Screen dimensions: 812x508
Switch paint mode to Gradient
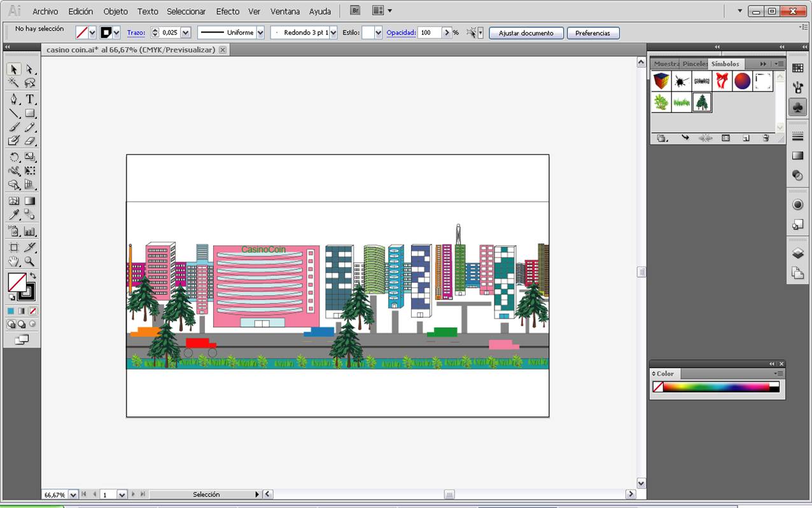22,311
